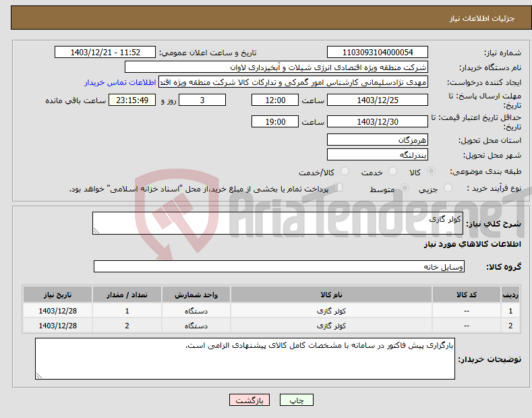
Task: Click the نام کالا column header
Action: click(331, 295)
